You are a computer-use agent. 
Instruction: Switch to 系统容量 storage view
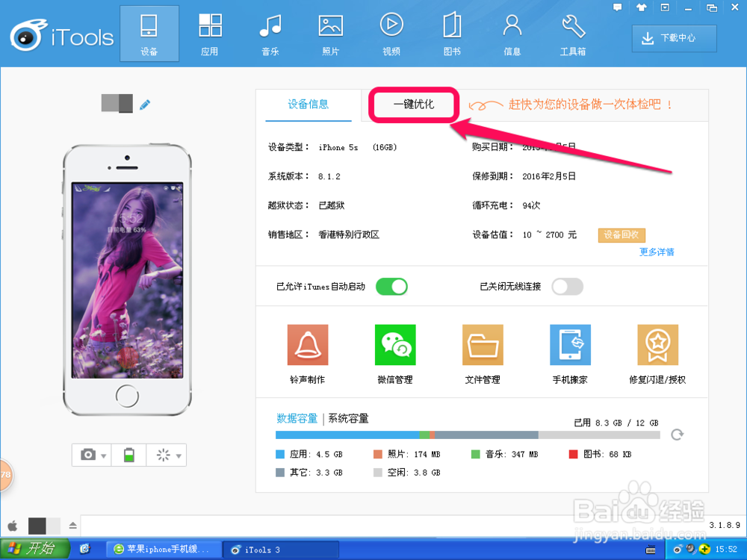click(x=348, y=419)
